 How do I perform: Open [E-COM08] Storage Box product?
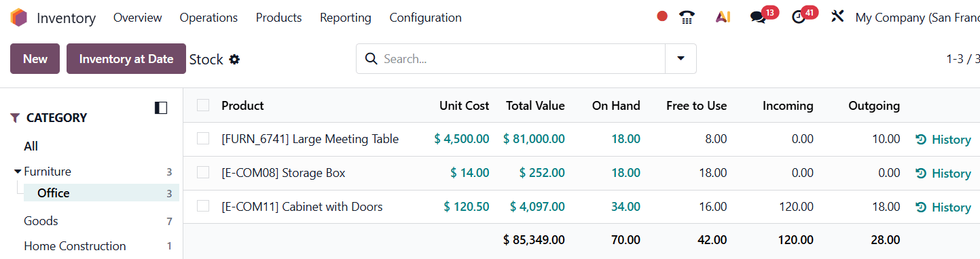tap(283, 173)
